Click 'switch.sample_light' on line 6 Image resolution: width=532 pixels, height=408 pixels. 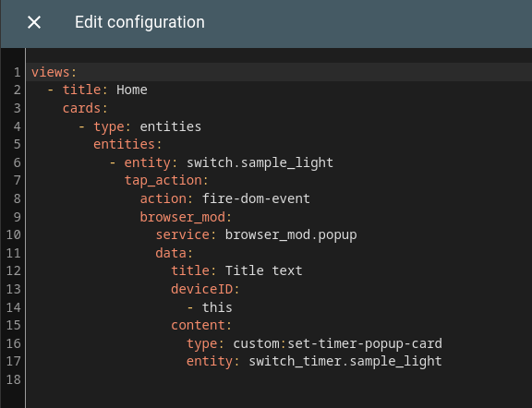[x=260, y=162]
